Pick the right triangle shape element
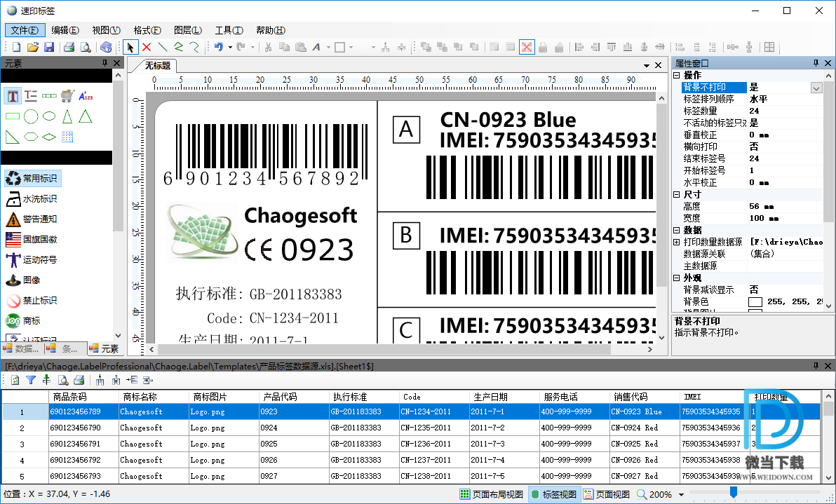836x504 pixels. [x=12, y=137]
